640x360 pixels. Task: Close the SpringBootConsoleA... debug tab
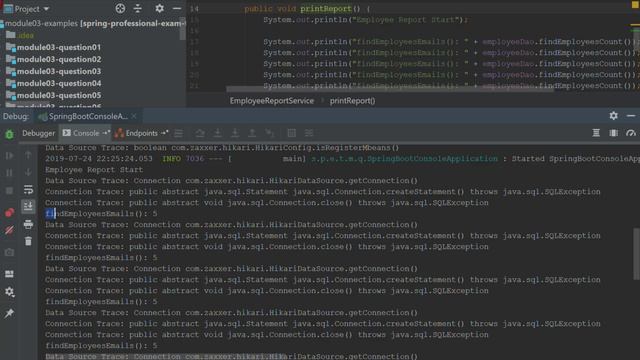(x=133, y=116)
